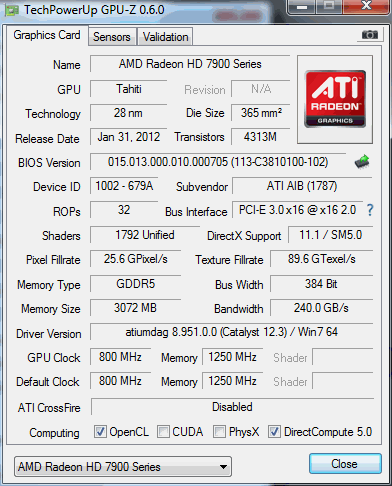
Task: Switch to the Sensors tab
Action: (x=112, y=37)
